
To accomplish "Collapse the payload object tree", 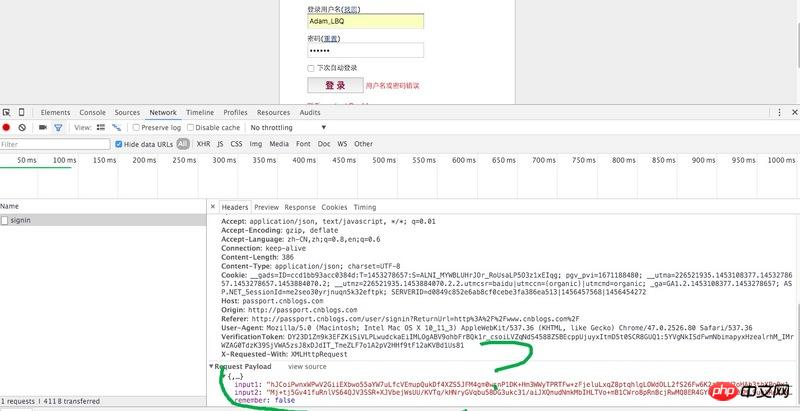I will click(223, 376).
